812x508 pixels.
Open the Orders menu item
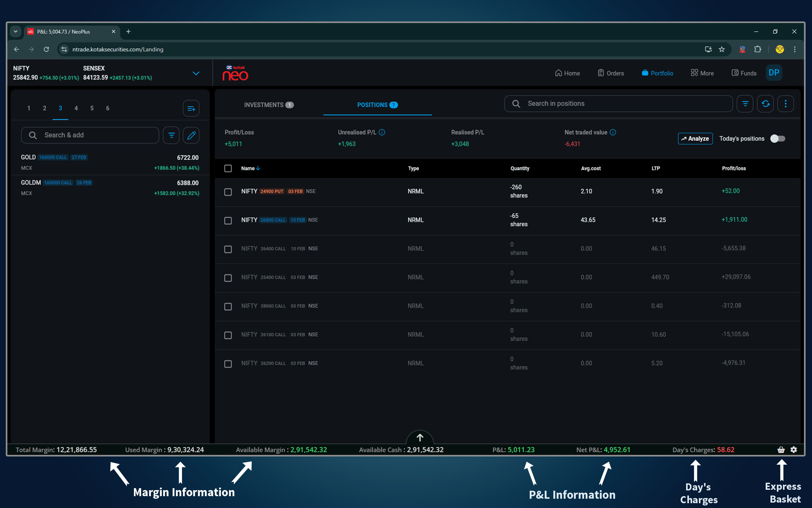(611, 73)
